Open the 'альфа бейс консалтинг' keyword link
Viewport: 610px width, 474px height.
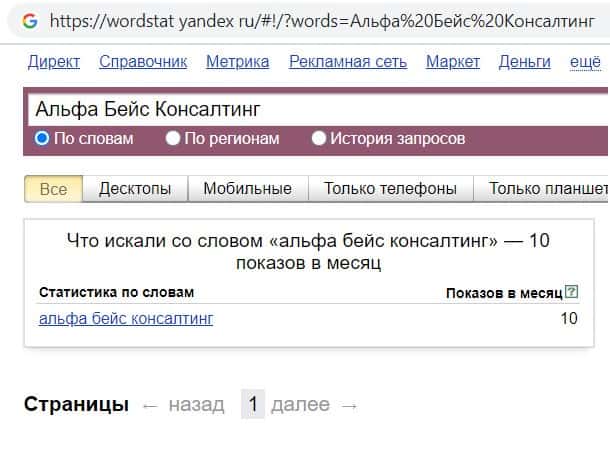click(x=126, y=319)
